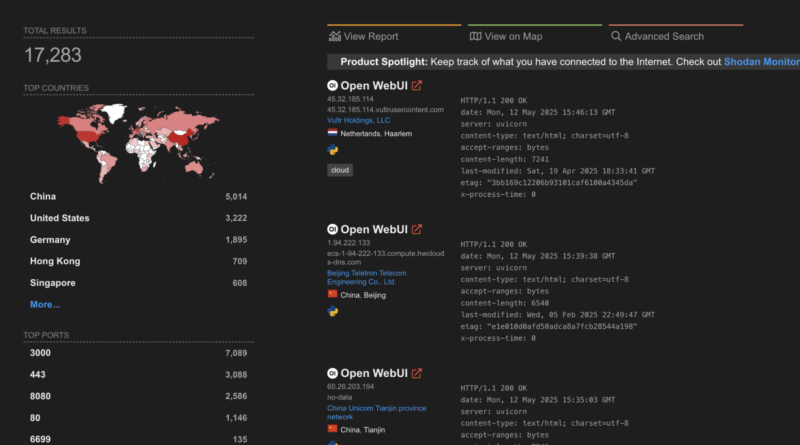The width and height of the screenshot is (800, 445).
Task: Click China Unicom Tianjin province network link
Action: [377, 412]
